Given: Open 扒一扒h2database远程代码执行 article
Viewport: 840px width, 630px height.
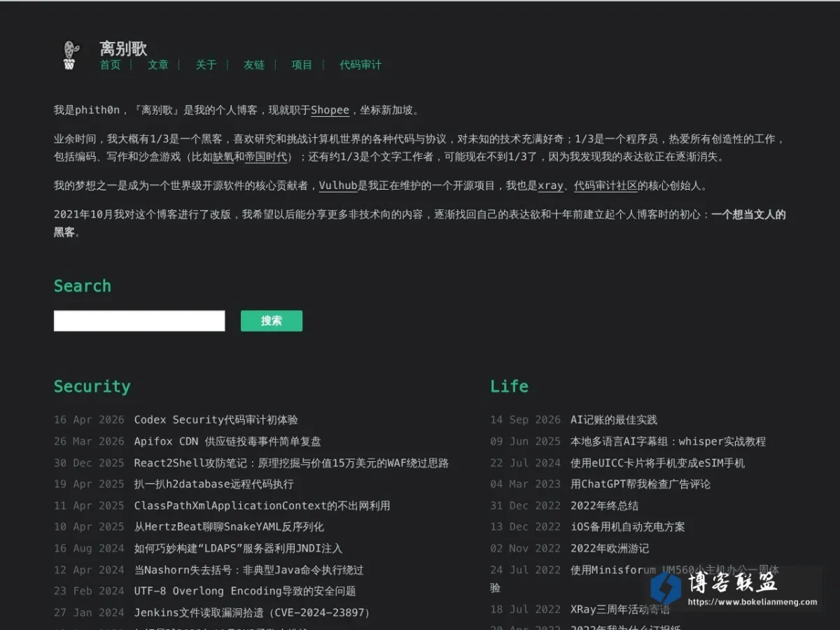Looking at the screenshot, I should click(x=213, y=484).
